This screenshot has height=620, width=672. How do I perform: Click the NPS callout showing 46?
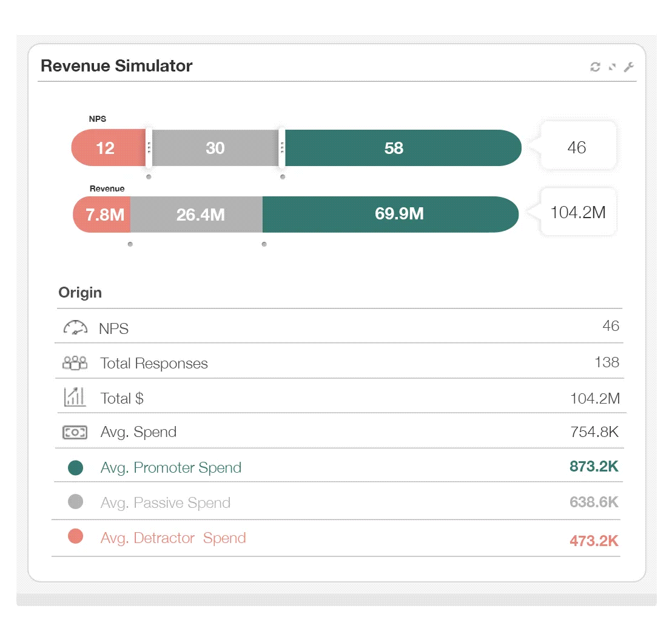(577, 147)
